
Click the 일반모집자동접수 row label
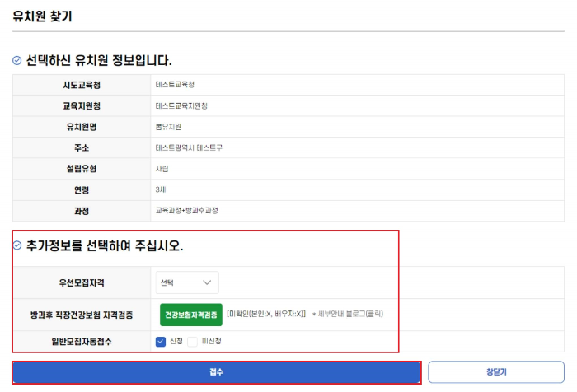[x=82, y=342]
